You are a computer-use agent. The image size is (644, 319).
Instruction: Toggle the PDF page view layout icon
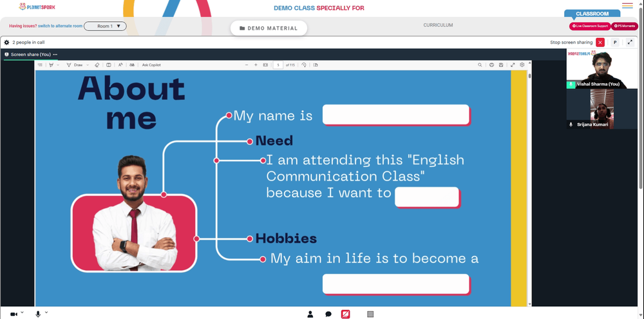pos(108,65)
